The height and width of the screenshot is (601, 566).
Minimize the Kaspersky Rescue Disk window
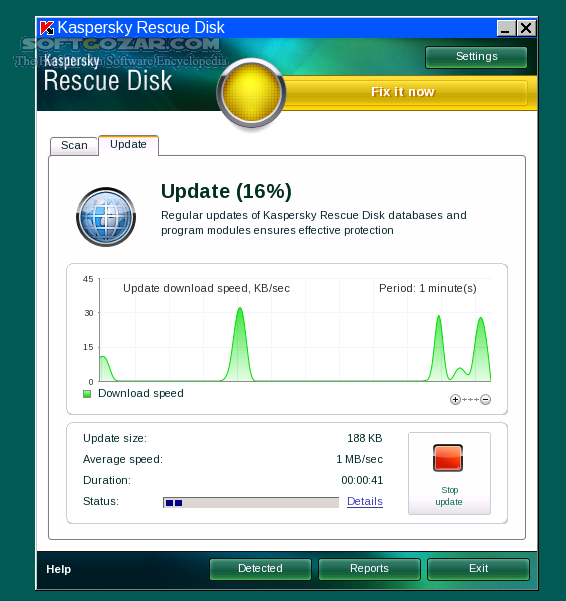(506, 28)
